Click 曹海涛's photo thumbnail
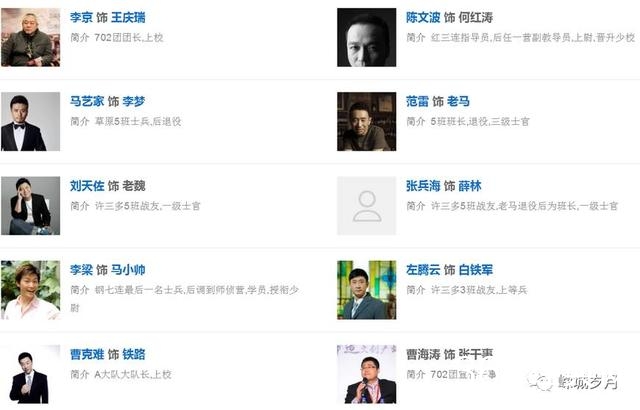The image size is (640, 410). tap(366, 374)
